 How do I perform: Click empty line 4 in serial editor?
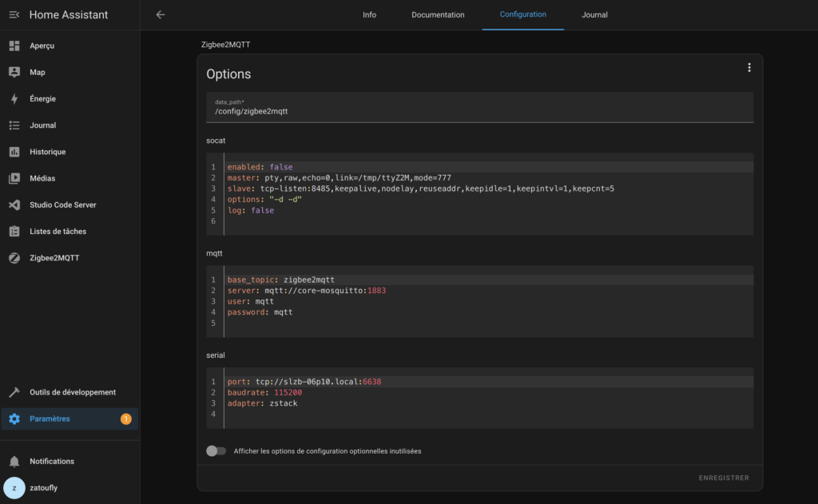(489, 415)
